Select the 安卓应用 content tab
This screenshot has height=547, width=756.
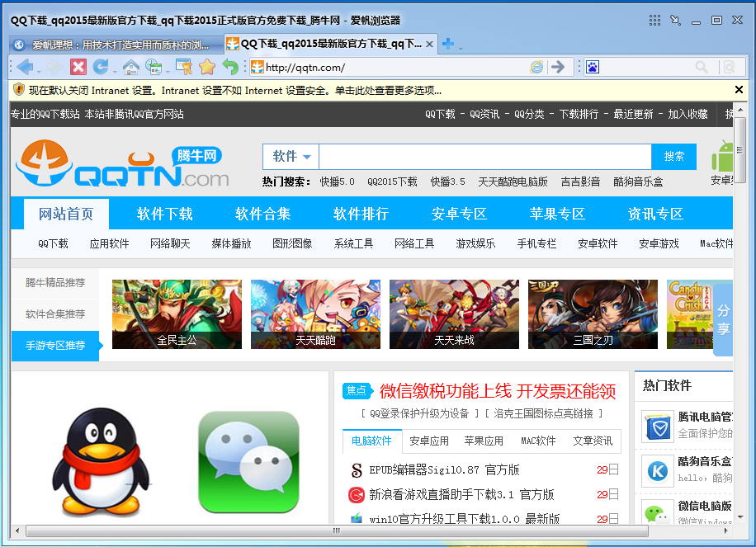429,441
